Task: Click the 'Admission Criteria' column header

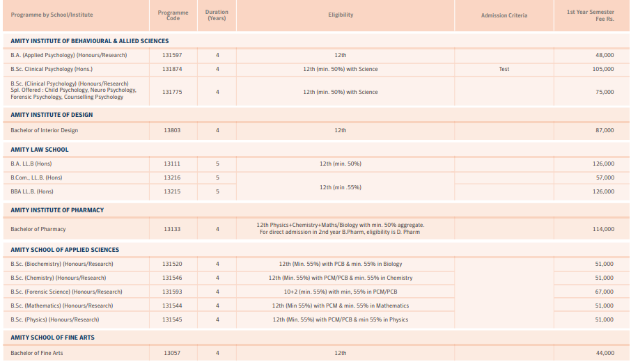Action: coord(504,15)
